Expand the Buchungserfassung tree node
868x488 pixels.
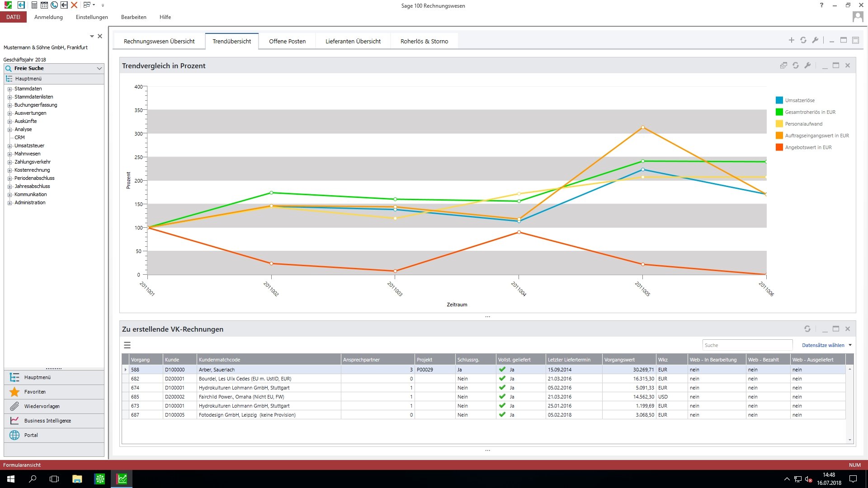pos(9,105)
